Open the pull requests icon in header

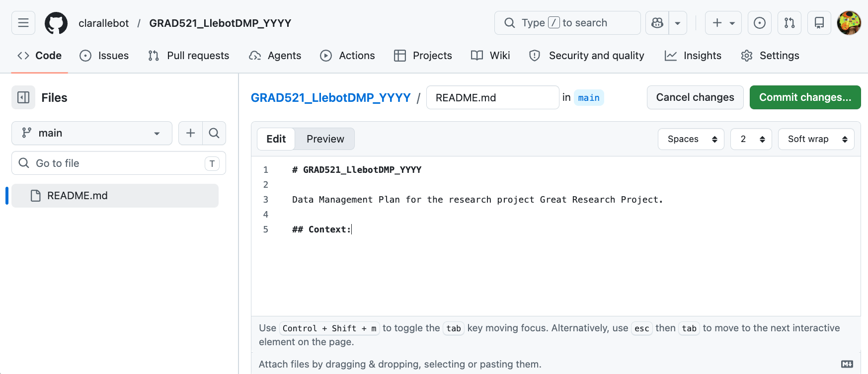coord(789,23)
